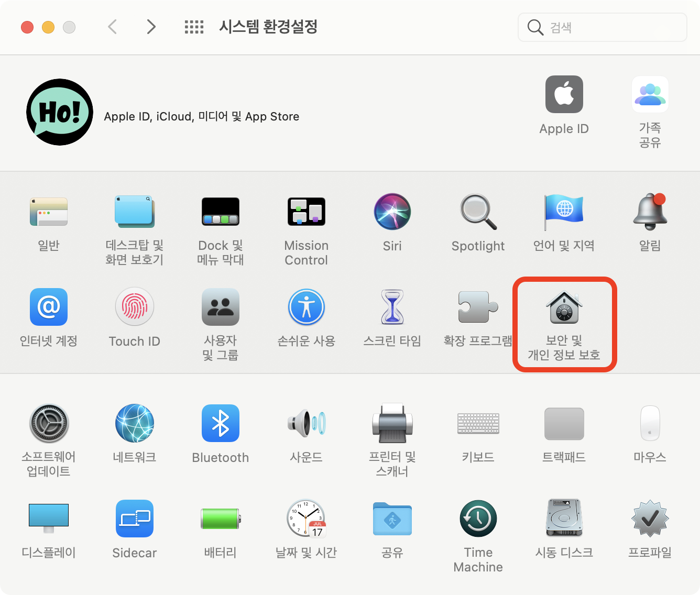Image resolution: width=700 pixels, height=595 pixels.
Task: Open 트랙패드 trackpad preferences
Action: tap(564, 423)
